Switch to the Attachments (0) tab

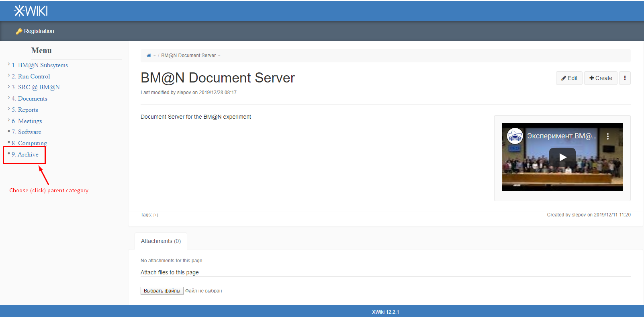tap(161, 241)
